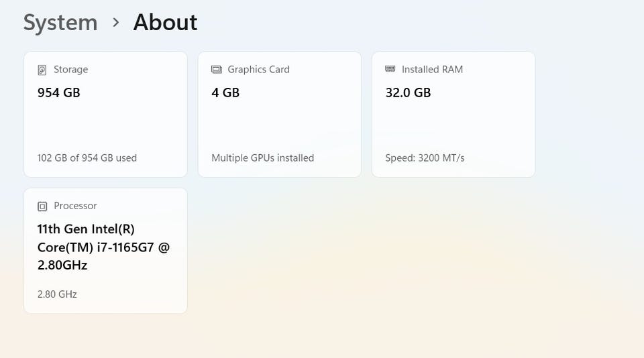Go back to System breadcrumb
Screen dimensions: 644x358
(x=60, y=23)
